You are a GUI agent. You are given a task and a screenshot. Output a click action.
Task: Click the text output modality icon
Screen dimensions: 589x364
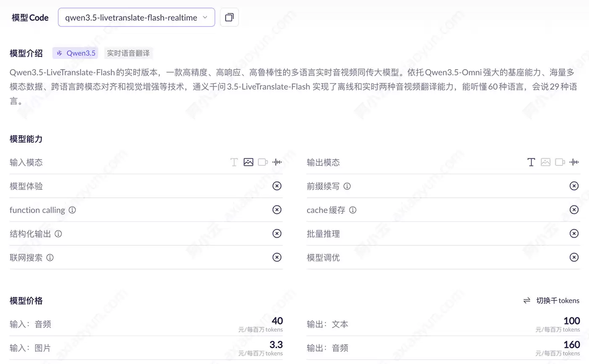tap(531, 162)
